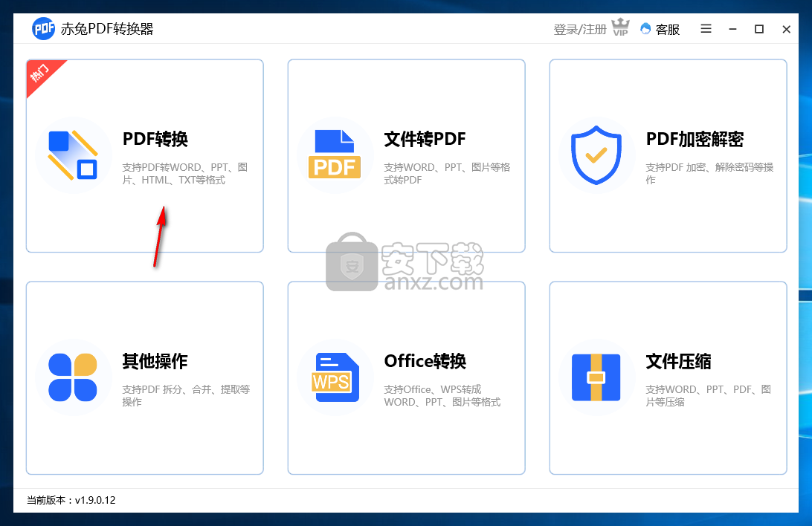
Task: Open the hamburger menu
Action: point(706,28)
